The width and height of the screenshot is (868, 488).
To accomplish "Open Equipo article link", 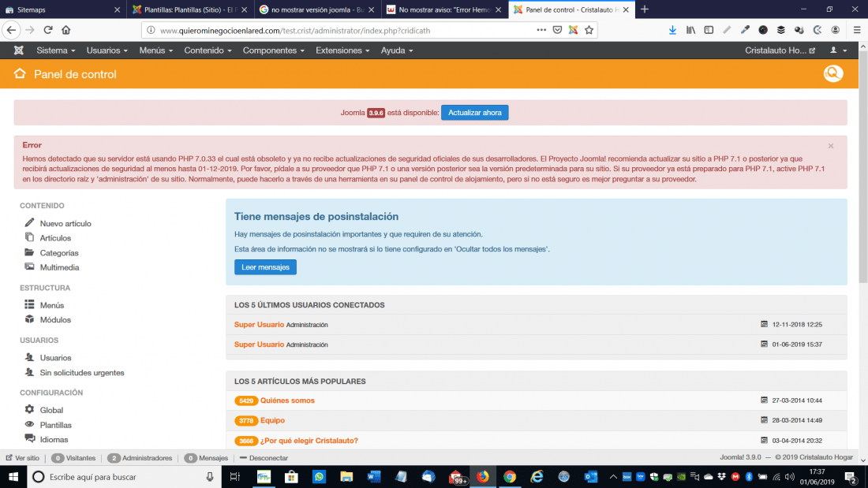I will 272,420.
